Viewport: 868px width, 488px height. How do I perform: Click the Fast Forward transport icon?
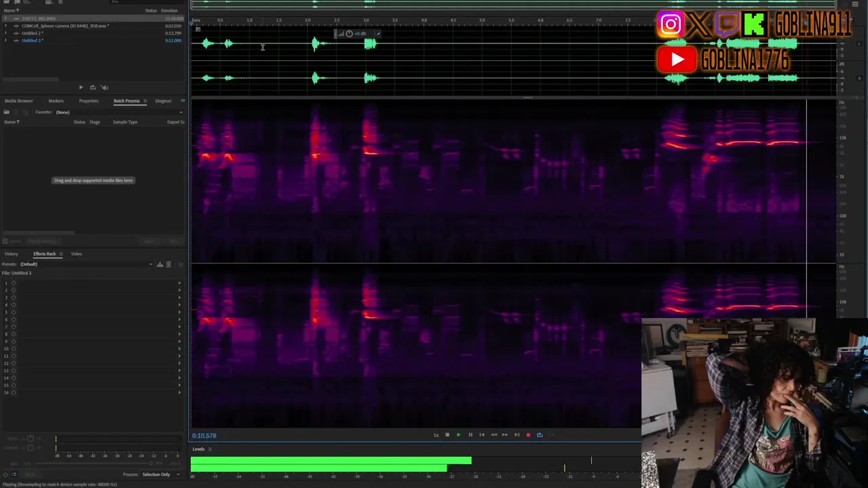click(x=505, y=435)
